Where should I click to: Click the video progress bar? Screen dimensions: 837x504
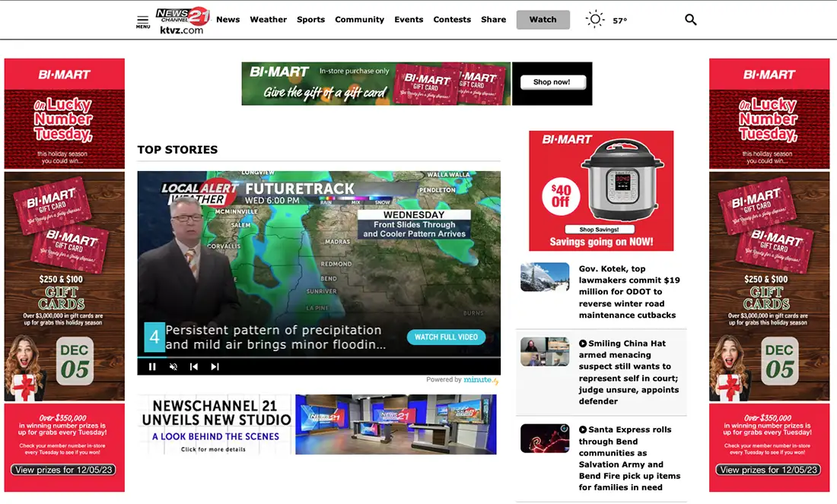(319, 357)
